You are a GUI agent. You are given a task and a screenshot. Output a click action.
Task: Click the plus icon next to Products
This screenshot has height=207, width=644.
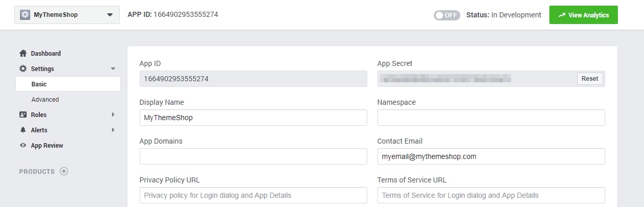(64, 172)
